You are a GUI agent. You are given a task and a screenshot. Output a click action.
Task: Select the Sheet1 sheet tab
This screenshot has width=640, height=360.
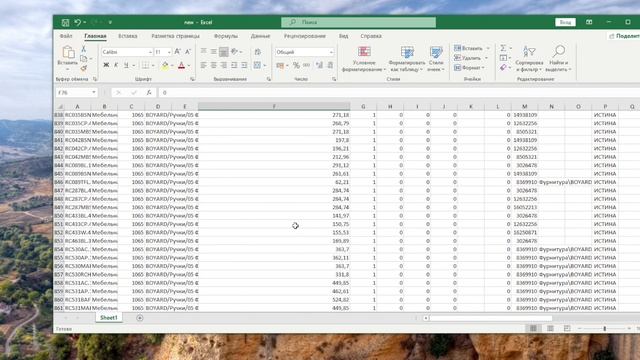109,318
